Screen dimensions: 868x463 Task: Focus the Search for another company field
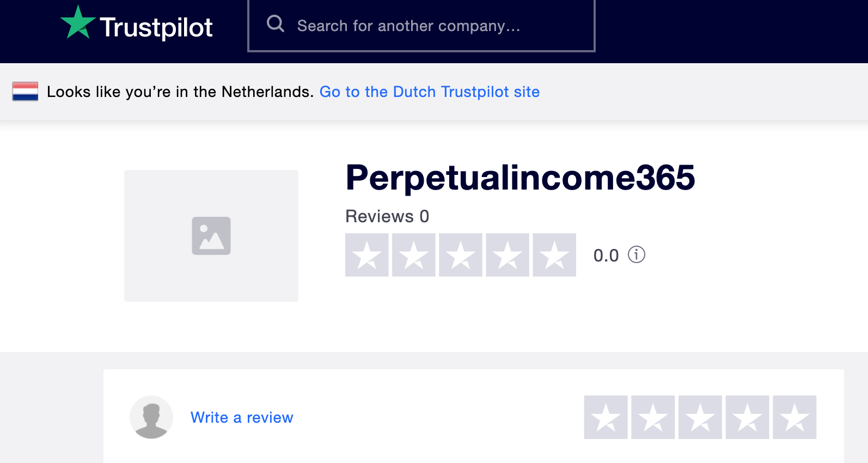click(421, 26)
